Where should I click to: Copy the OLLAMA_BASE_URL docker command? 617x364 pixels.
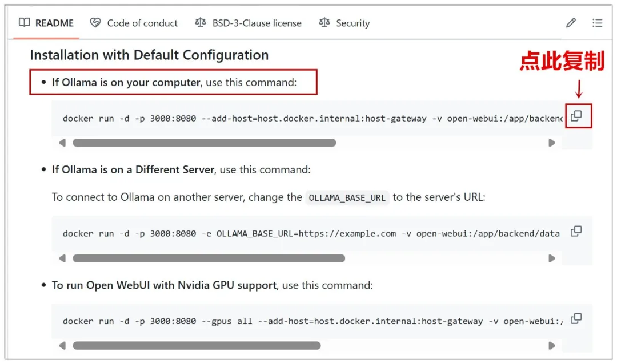tap(576, 231)
